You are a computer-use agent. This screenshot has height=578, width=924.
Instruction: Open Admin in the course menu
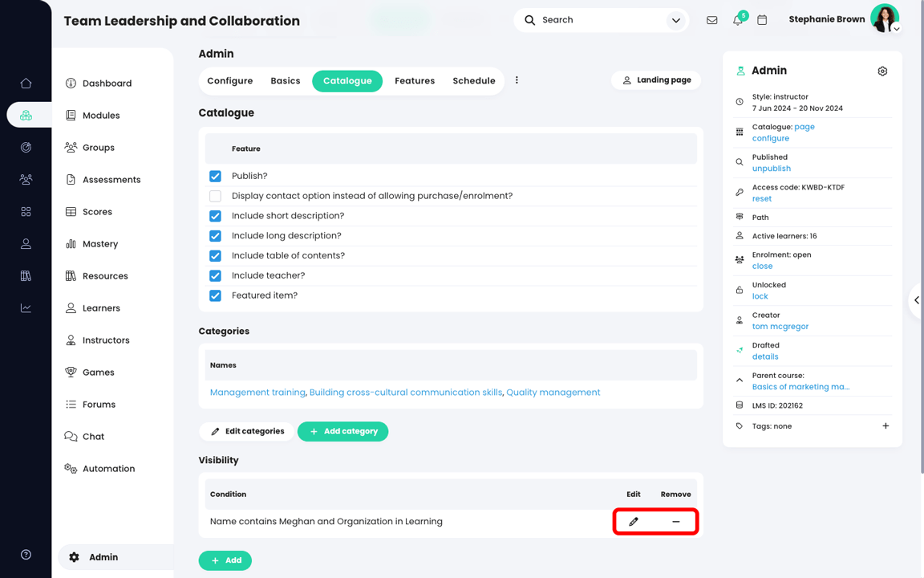115,557
